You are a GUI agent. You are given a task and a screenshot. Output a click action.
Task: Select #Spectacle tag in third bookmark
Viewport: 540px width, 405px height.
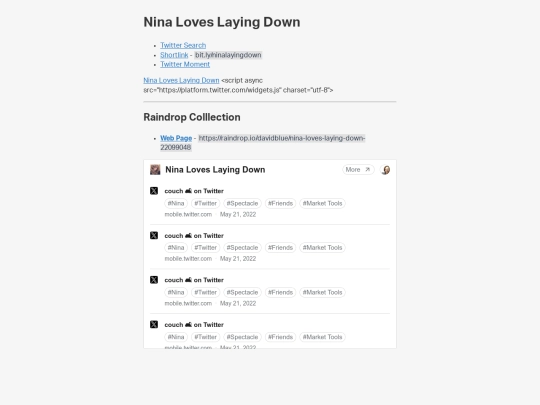[242, 292]
